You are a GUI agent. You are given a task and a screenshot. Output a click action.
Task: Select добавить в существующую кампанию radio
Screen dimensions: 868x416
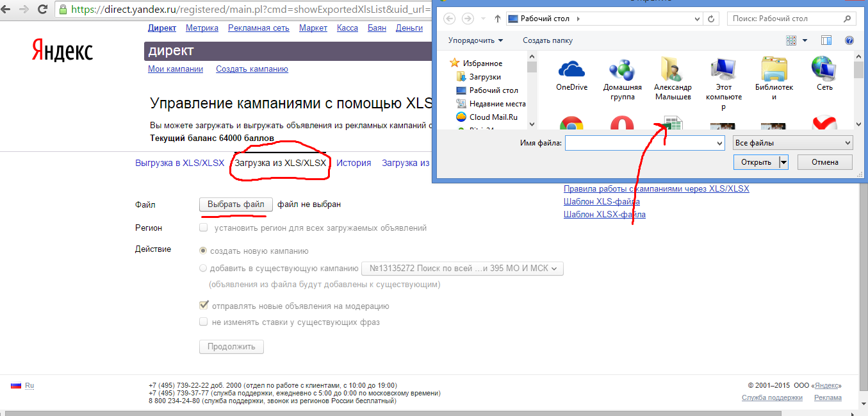204,269
